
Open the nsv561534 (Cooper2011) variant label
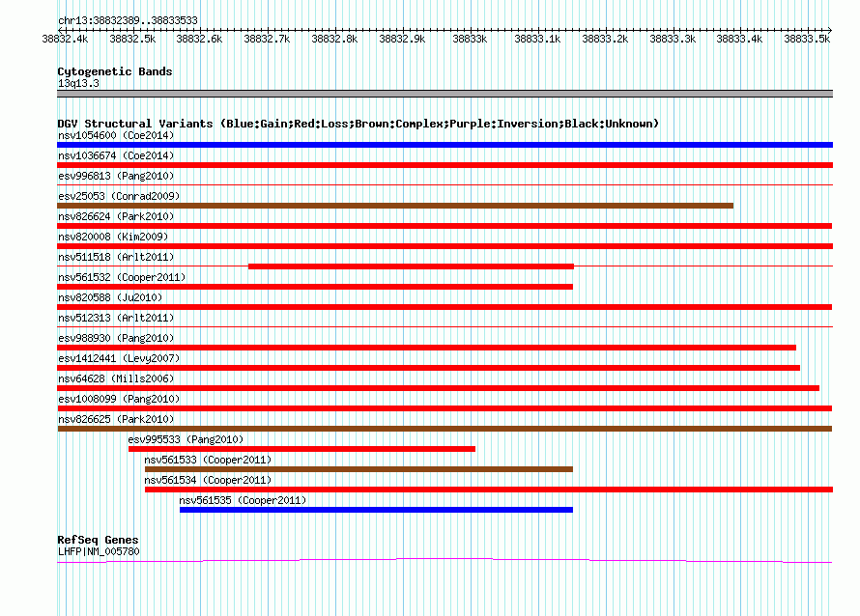208,480
